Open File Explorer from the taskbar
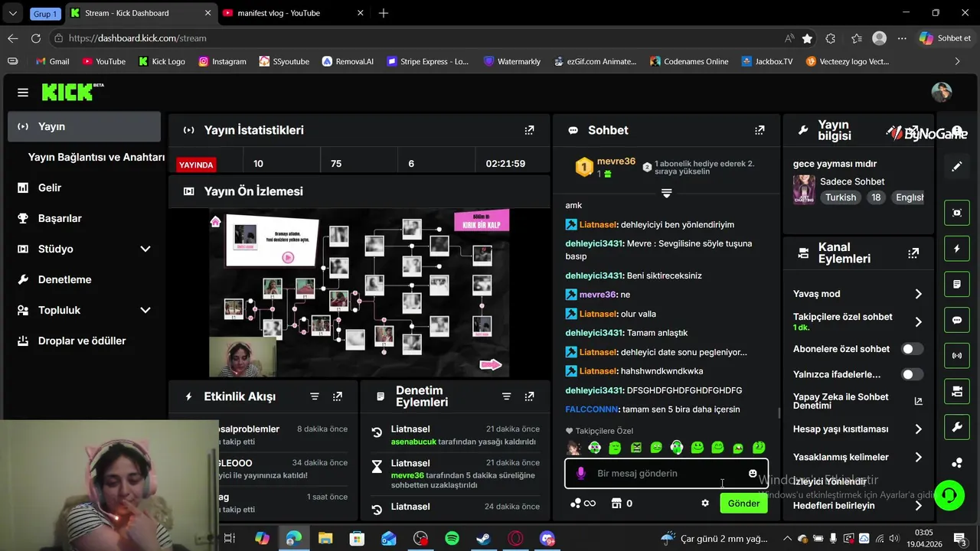The height and width of the screenshot is (551, 980). click(x=325, y=539)
